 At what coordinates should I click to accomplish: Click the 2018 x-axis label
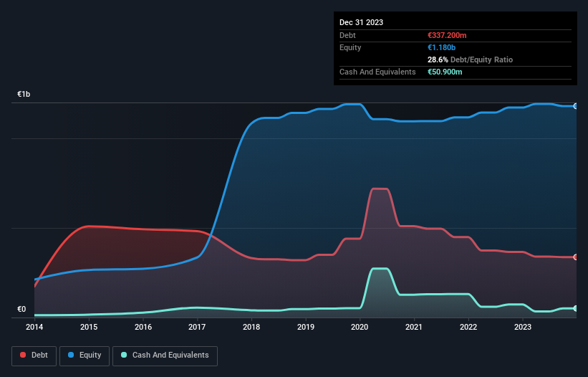[x=251, y=327]
